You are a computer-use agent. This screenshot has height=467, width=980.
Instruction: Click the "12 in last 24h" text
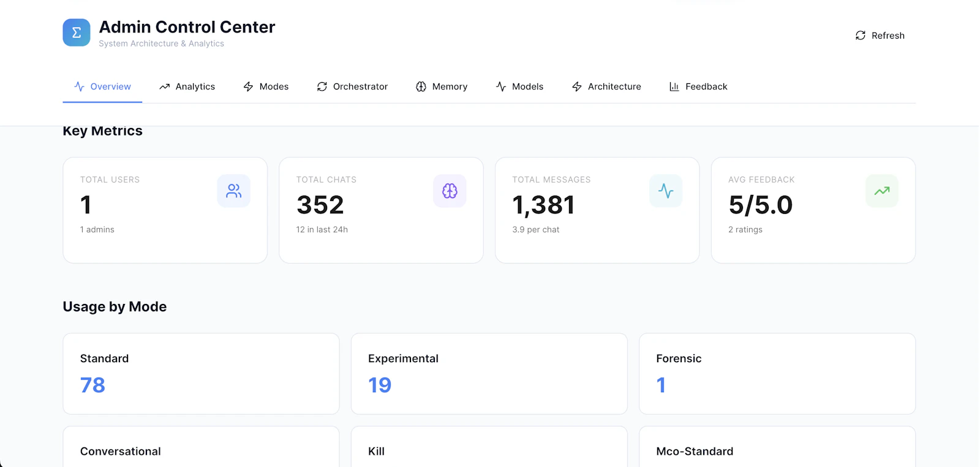coord(322,229)
